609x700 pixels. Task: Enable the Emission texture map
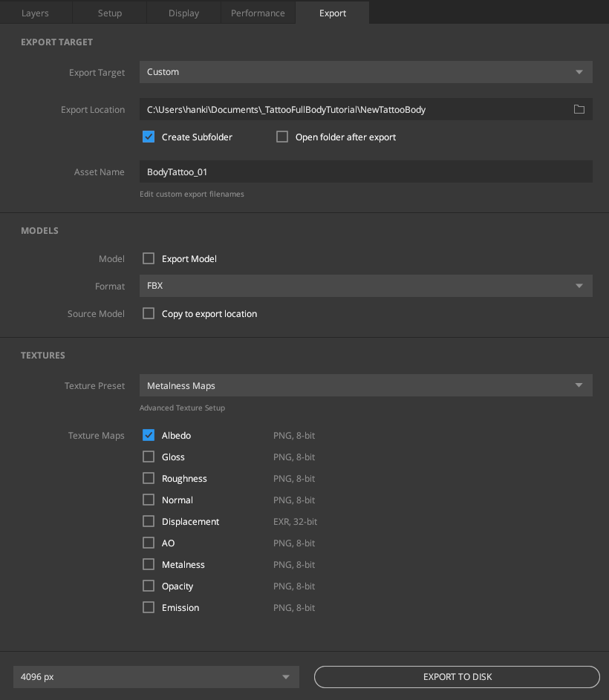pos(148,607)
